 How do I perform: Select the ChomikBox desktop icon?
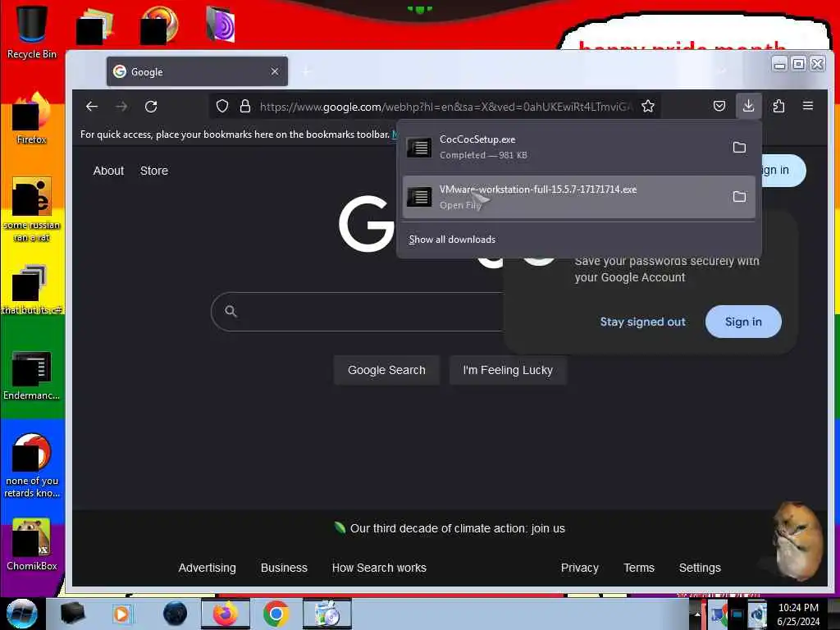pos(32,545)
